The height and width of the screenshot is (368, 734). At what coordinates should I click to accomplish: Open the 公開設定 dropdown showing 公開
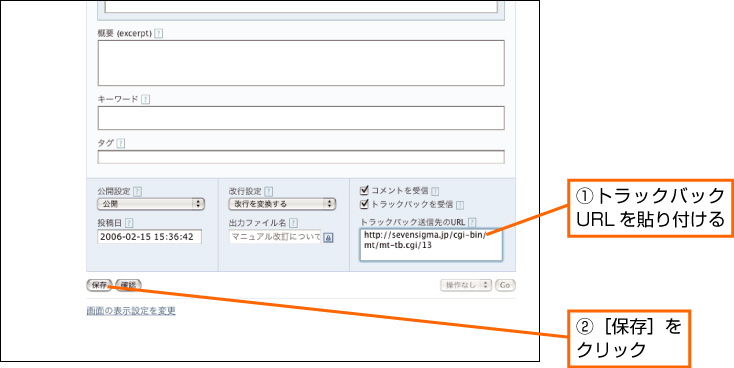coord(151,204)
